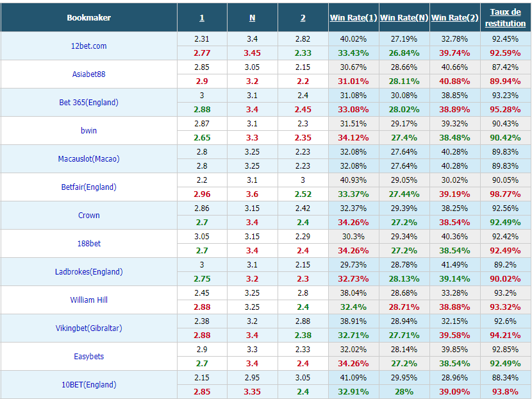The image size is (532, 399).
Task: Sort by Win Rate(1) header
Action: 354,18
